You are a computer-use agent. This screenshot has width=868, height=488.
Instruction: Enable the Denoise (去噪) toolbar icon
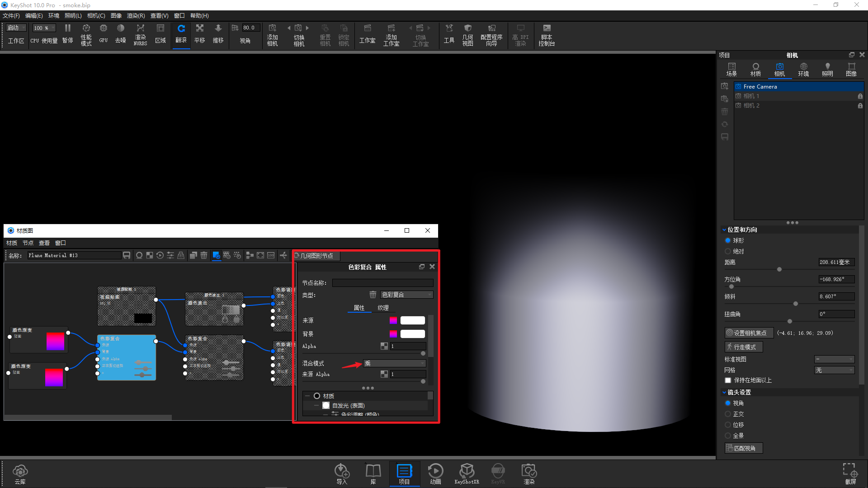point(120,34)
